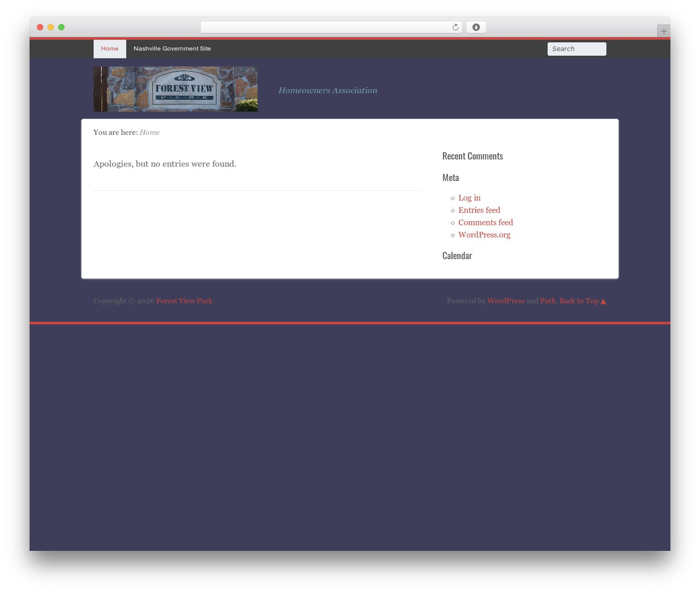Select the Recent Comments heading
The width and height of the screenshot is (700, 593).
472,156
